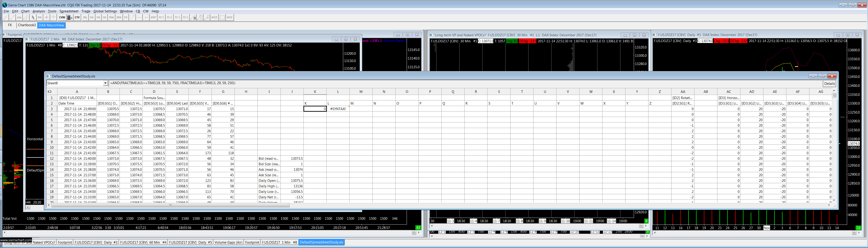Set timeframe with the 1M toolbar button
Viewport: 868px width, 248px height.
click(98, 17)
